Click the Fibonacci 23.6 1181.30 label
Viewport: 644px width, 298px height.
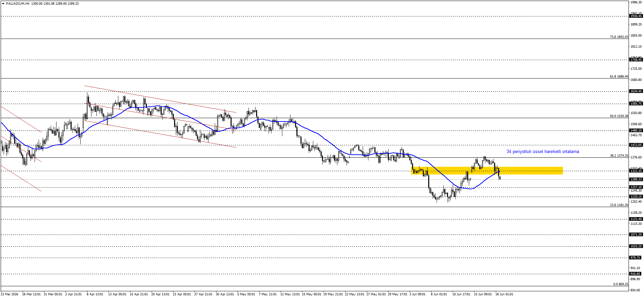click(x=619, y=205)
